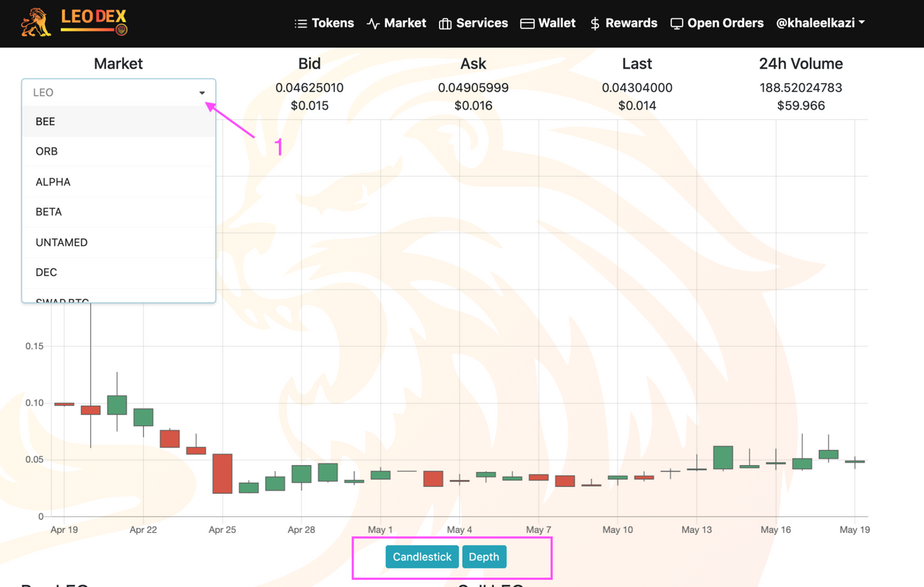Open Services using its briefcase icon
The image size is (924, 587).
pyautogui.click(x=445, y=22)
